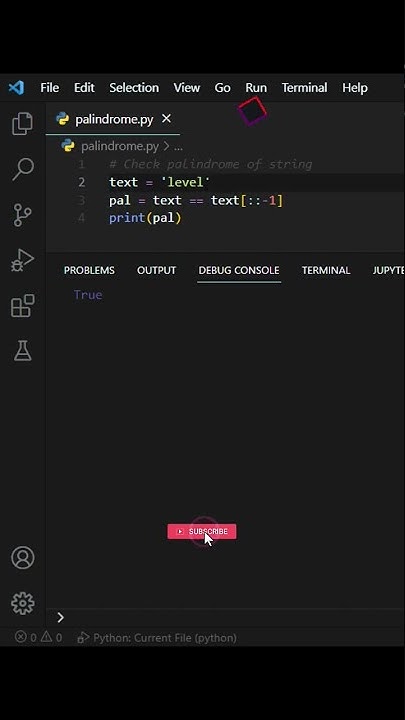Screen dimensions: 405x720
Task: Close the palindrome.py tab
Action: tap(166, 119)
